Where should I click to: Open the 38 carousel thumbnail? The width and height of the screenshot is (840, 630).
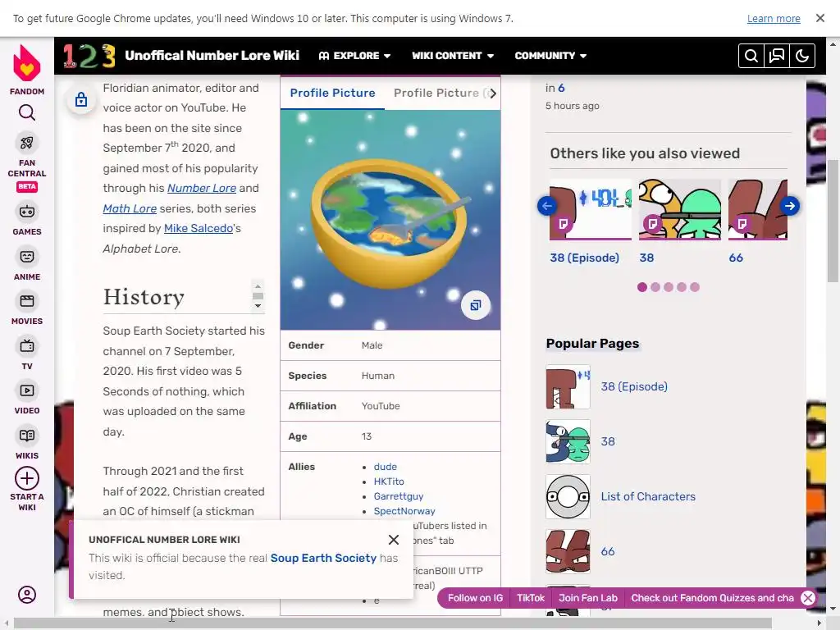click(680, 209)
